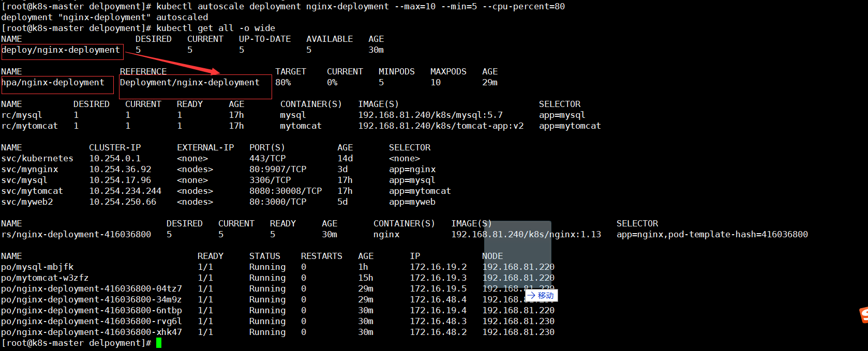Click the rc/mysql row name
The height and width of the screenshot is (351, 868).
pyautogui.click(x=22, y=115)
